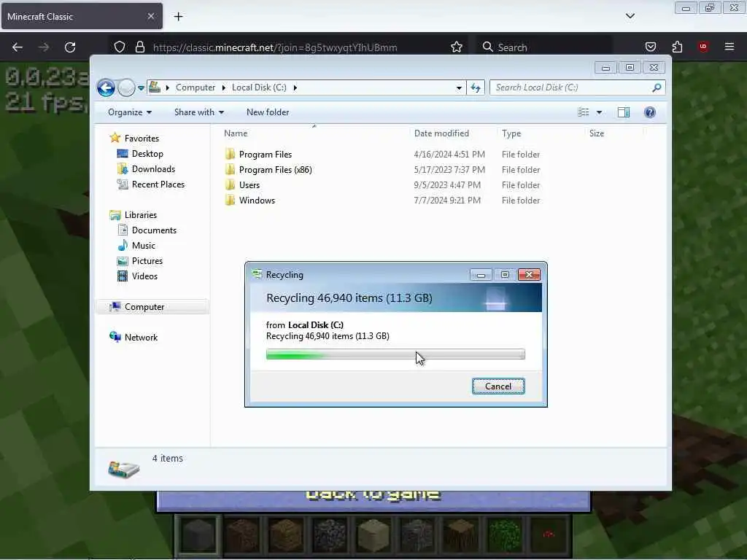
Task: Refresh the Explorer address bar
Action: (x=476, y=87)
